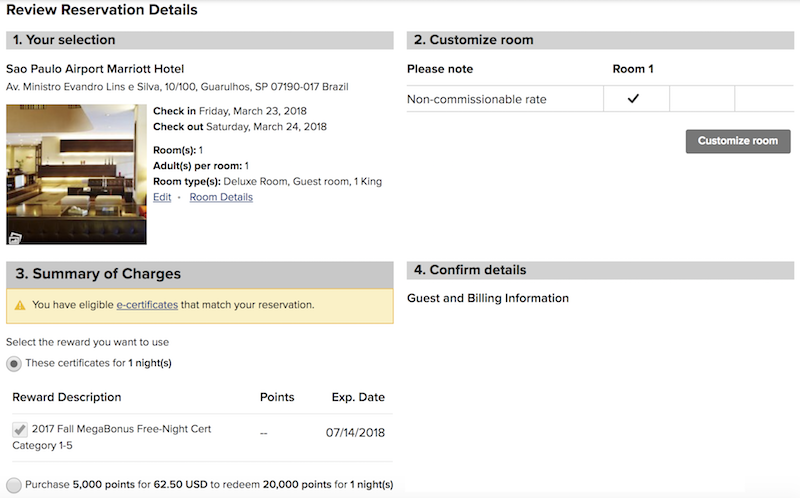Open the Edit link for your selection

coord(162,197)
